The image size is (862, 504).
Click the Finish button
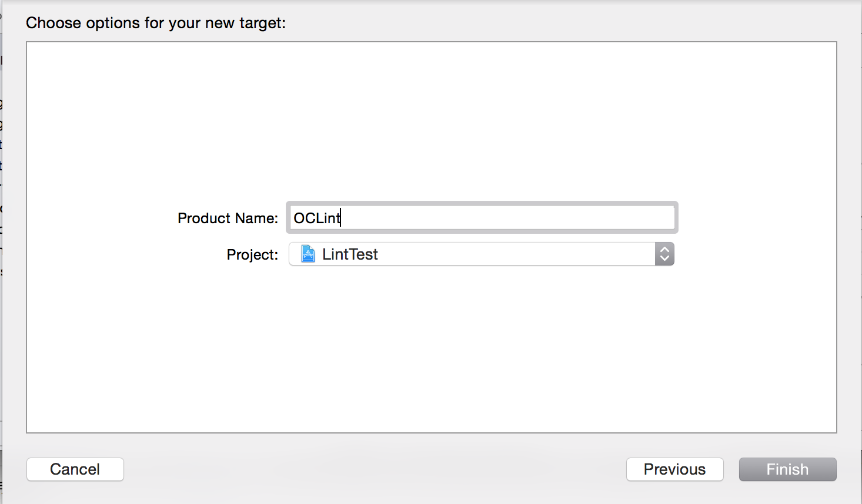click(x=787, y=469)
